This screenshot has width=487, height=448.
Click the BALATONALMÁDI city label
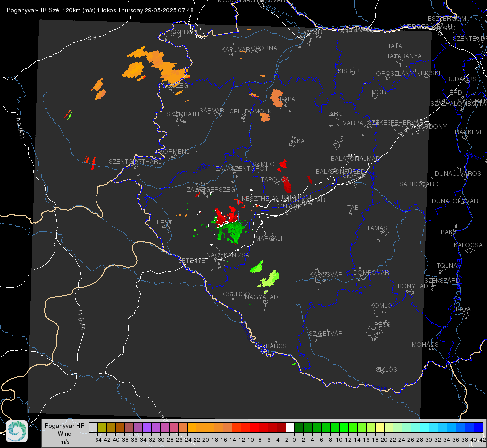356,159
